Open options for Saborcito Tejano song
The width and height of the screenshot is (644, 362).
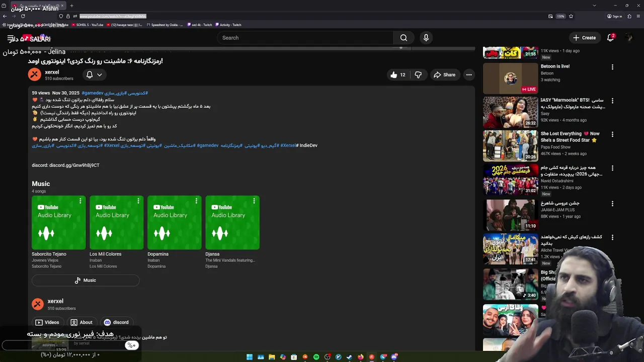pos(80,201)
